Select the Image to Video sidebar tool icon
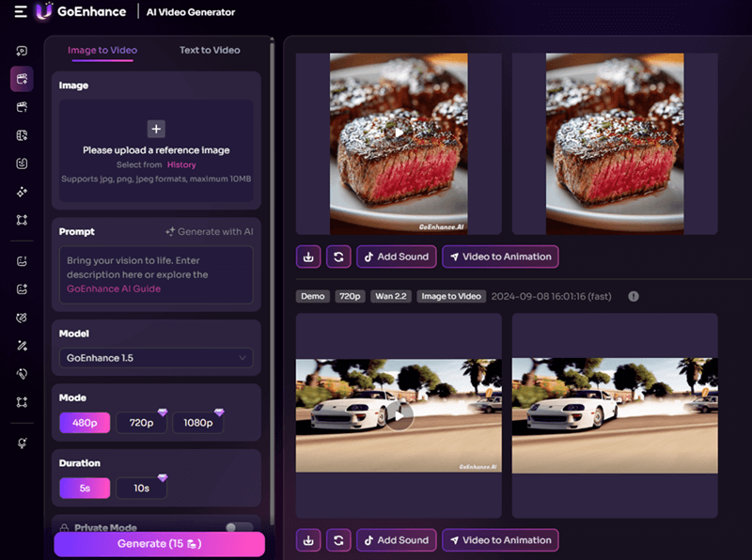This screenshot has height=560, width=752. (20, 79)
